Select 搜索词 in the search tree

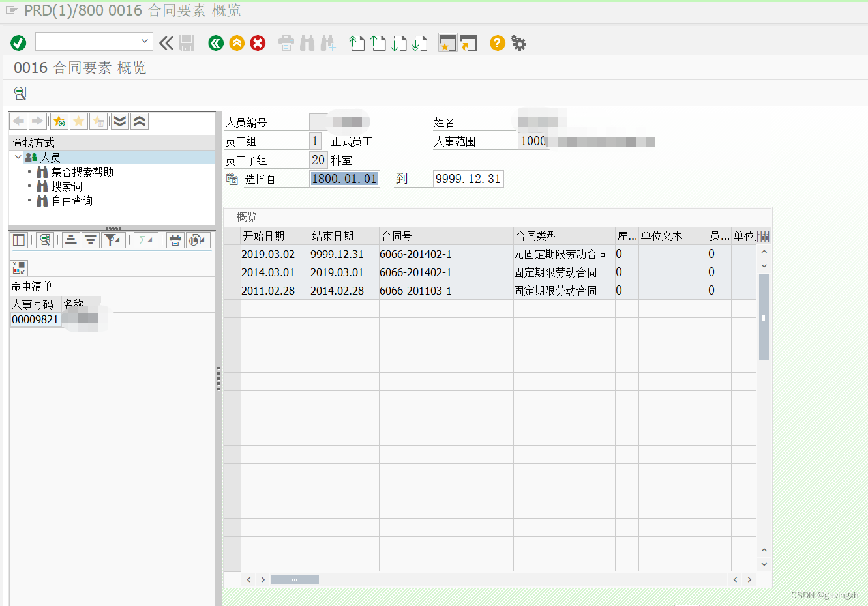tap(67, 186)
